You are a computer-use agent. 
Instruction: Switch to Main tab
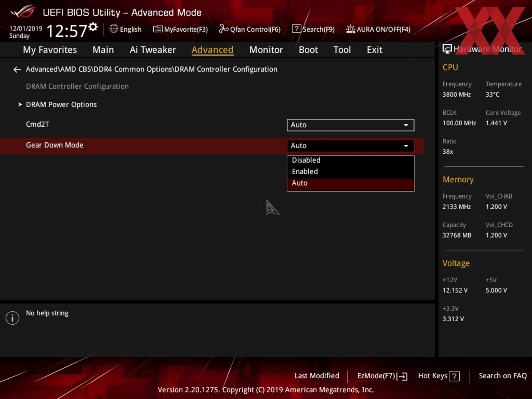click(x=103, y=50)
